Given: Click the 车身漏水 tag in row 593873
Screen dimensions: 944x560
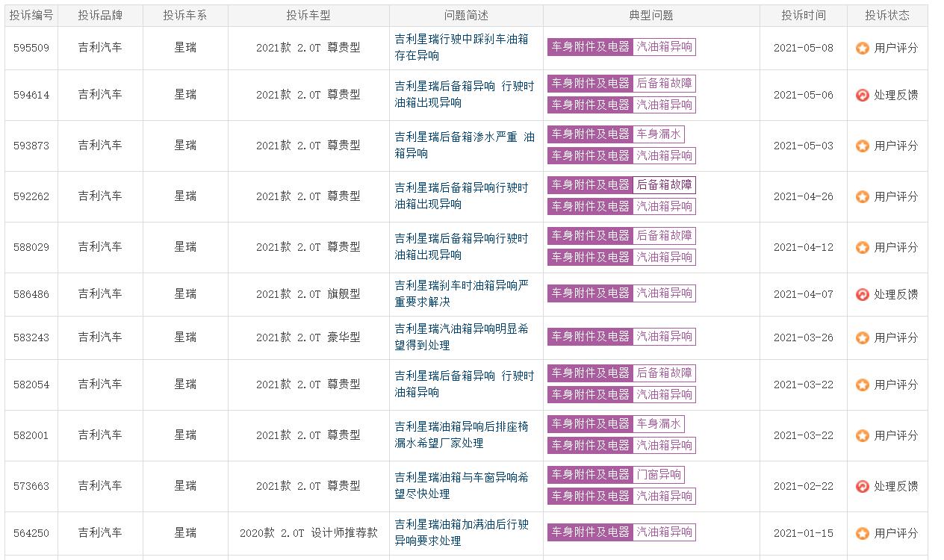Looking at the screenshot, I should coord(658,134).
